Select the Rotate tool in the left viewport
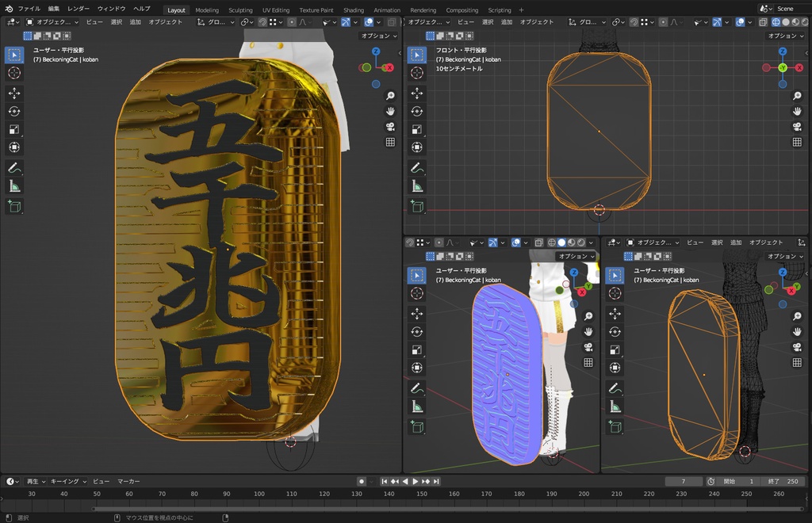This screenshot has width=812, height=523. click(14, 111)
